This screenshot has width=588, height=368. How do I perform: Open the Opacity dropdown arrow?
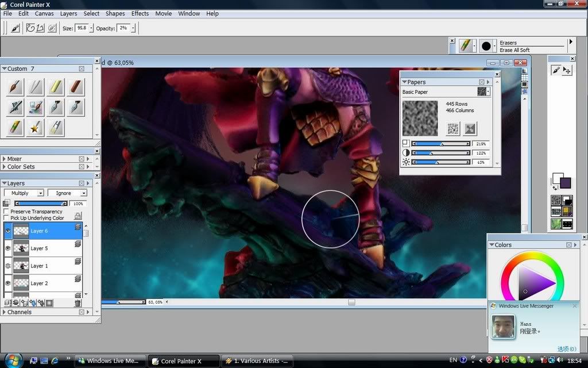pyautogui.click(x=133, y=28)
